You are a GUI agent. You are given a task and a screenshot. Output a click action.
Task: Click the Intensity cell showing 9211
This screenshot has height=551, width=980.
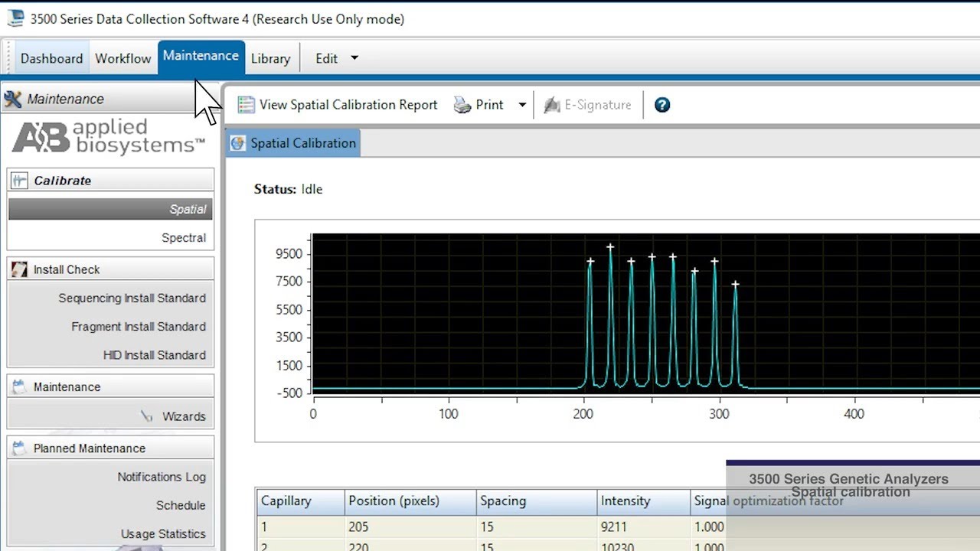coord(643,527)
